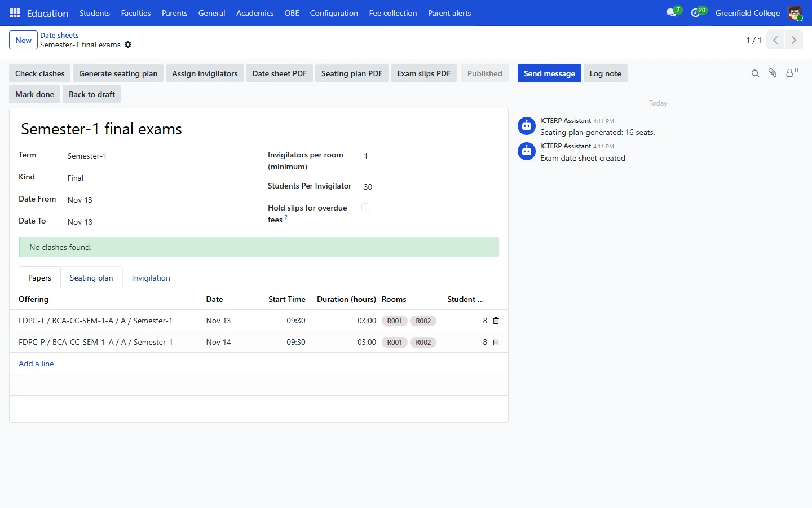812x508 pixels.
Task: Open the Fee collection menu
Action: pos(393,13)
